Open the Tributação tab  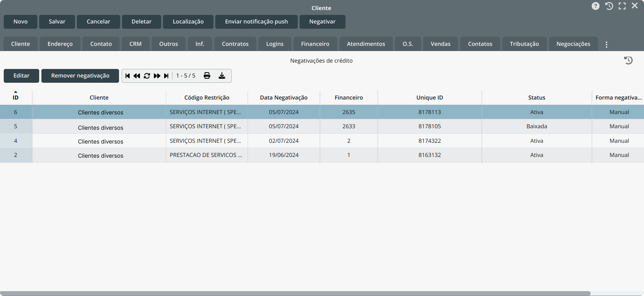[x=525, y=44]
